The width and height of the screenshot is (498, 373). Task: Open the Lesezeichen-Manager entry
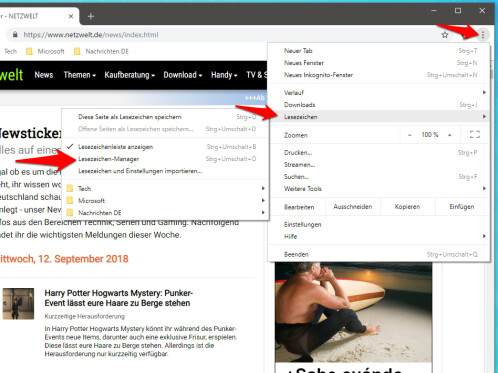pyautogui.click(x=165, y=159)
